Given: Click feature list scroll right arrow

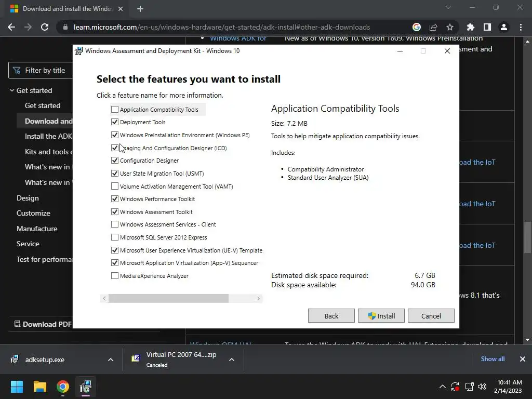Looking at the screenshot, I should click(x=258, y=298).
